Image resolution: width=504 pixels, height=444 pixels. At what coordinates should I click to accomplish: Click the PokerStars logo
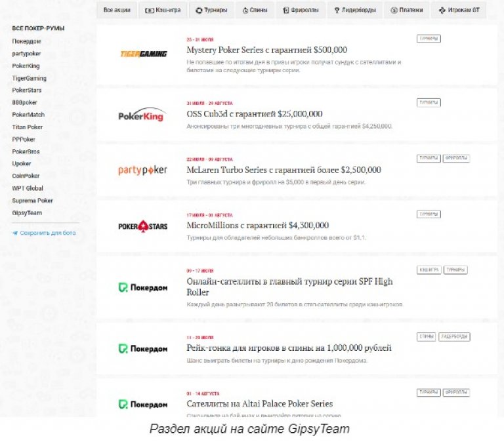coord(142,226)
